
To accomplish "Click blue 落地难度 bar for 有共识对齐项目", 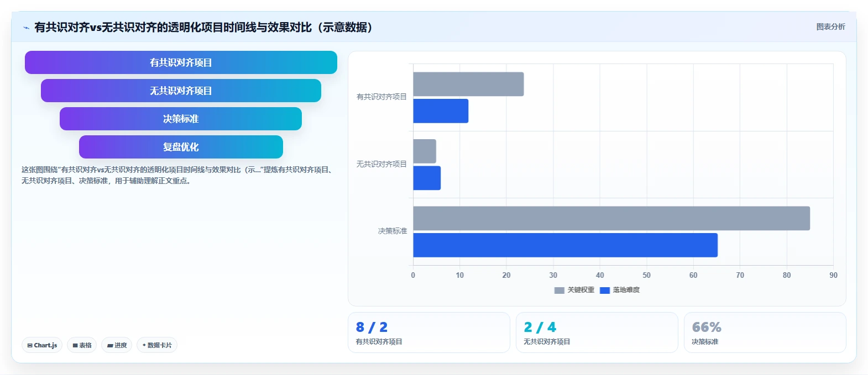I will 441,111.
